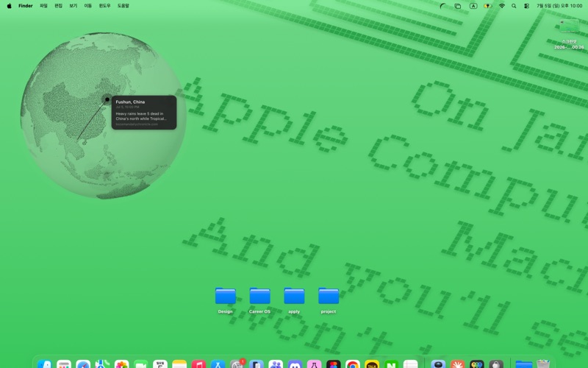Select the Career OS folder

[260, 296]
